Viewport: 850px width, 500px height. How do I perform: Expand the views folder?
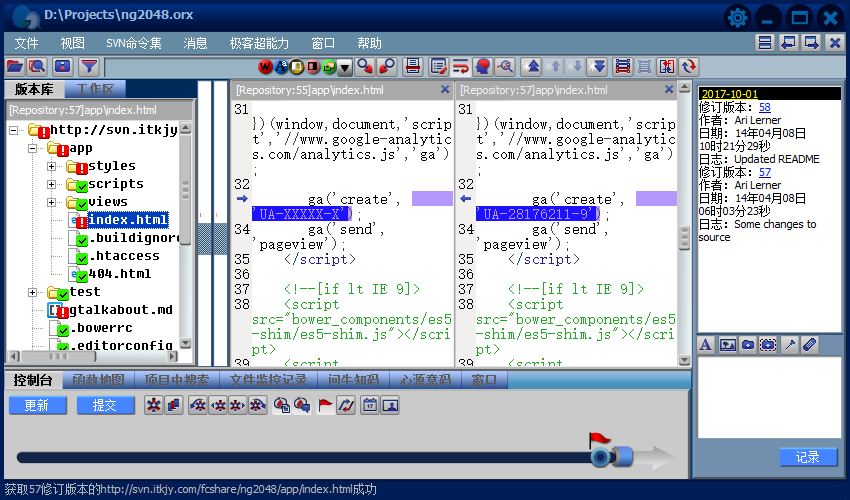[x=51, y=202]
